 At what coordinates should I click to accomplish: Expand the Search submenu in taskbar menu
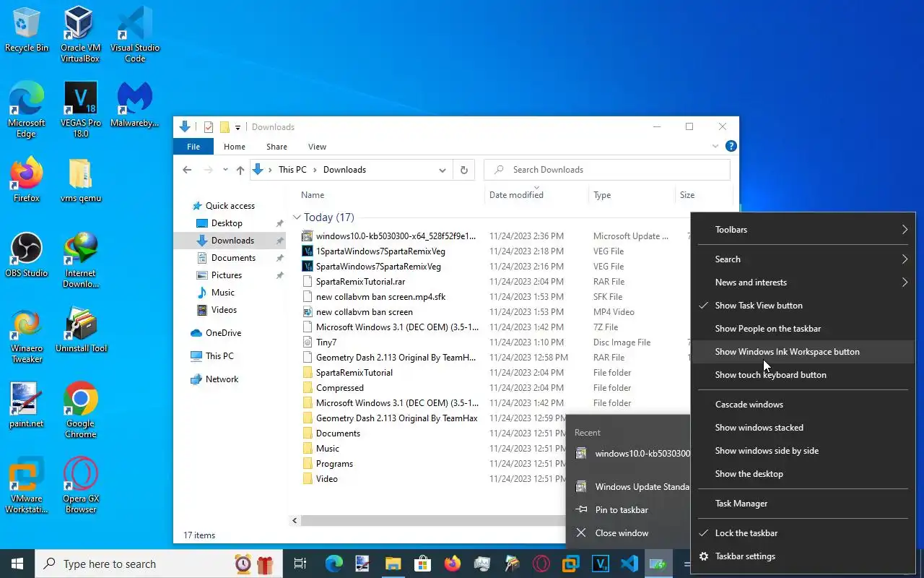click(802, 259)
